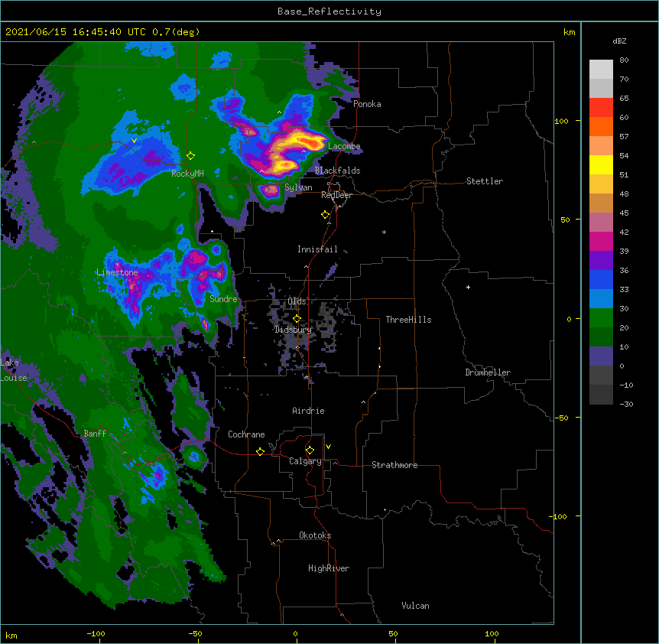
Task: Click the yellow V marker east of Calgary
Action: point(328,447)
